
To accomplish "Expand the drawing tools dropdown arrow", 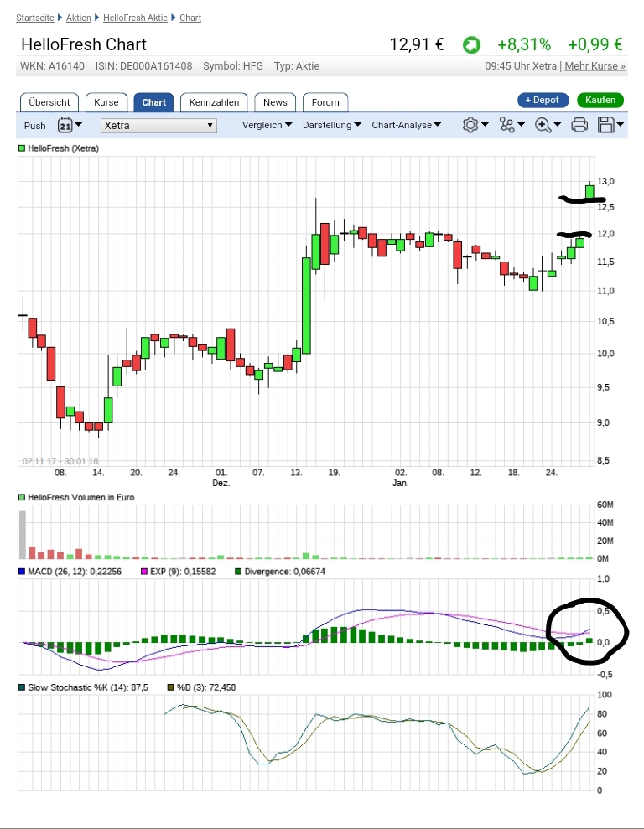I will 522,125.
